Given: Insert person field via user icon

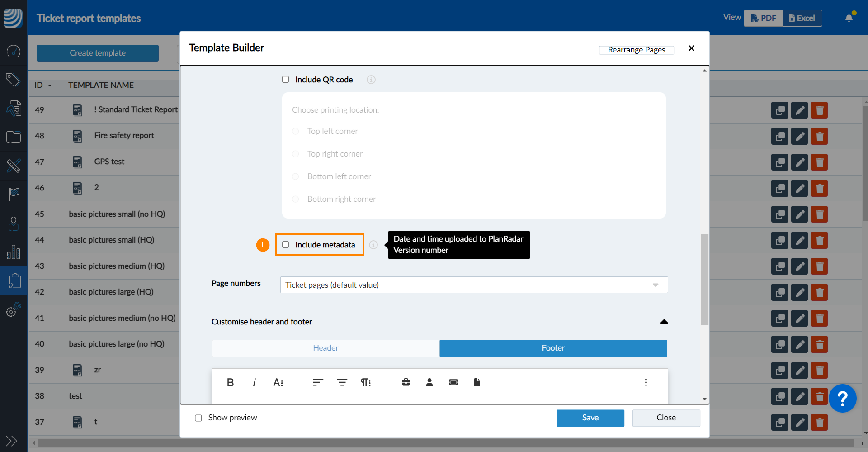Looking at the screenshot, I should [429, 383].
